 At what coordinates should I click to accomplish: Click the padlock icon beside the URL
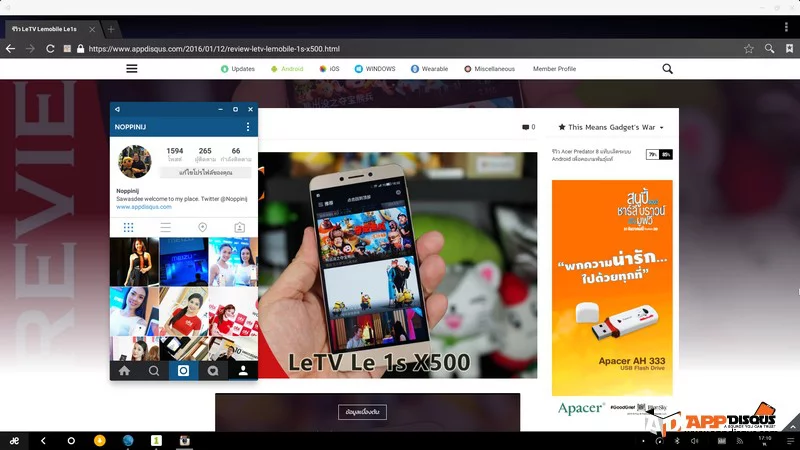click(80, 48)
